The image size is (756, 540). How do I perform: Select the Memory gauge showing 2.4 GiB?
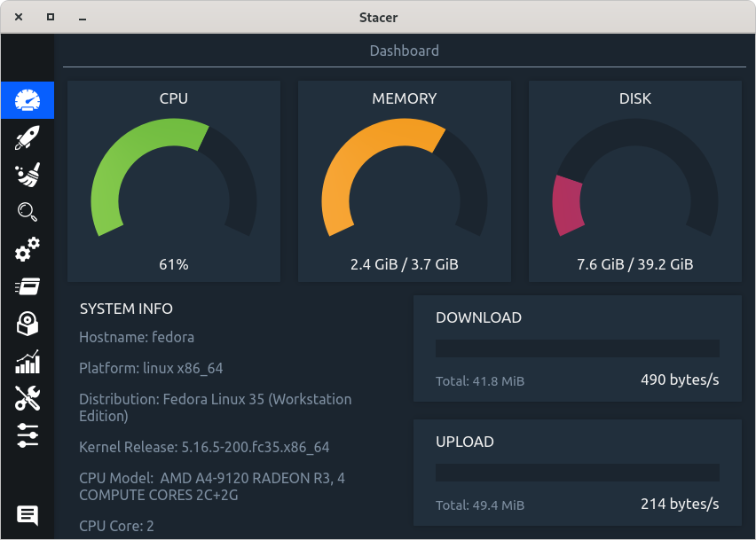point(404,177)
